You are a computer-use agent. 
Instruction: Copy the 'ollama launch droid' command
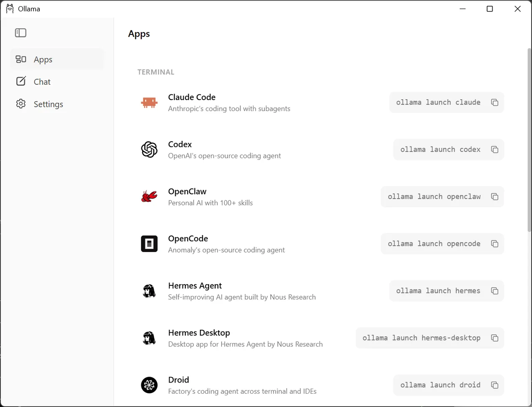495,385
